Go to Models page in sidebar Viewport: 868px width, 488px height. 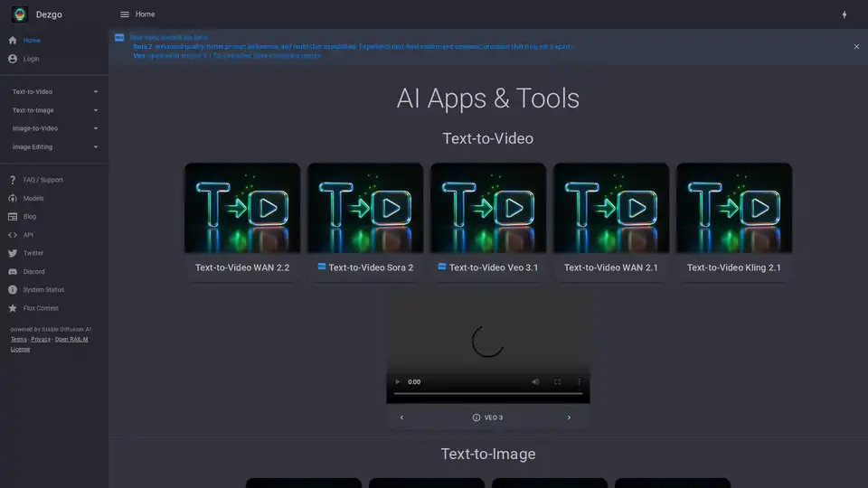[x=33, y=198]
